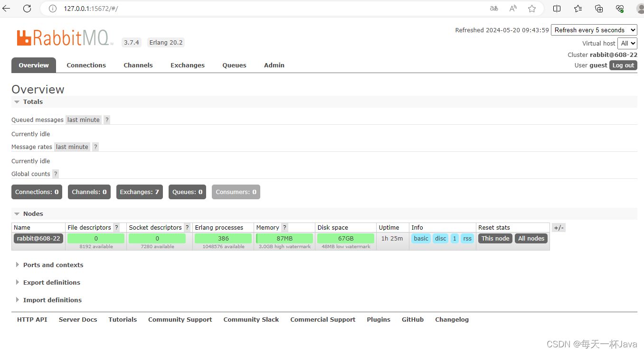Click the browser refresh icon
This screenshot has height=353, width=644.
[x=27, y=8]
